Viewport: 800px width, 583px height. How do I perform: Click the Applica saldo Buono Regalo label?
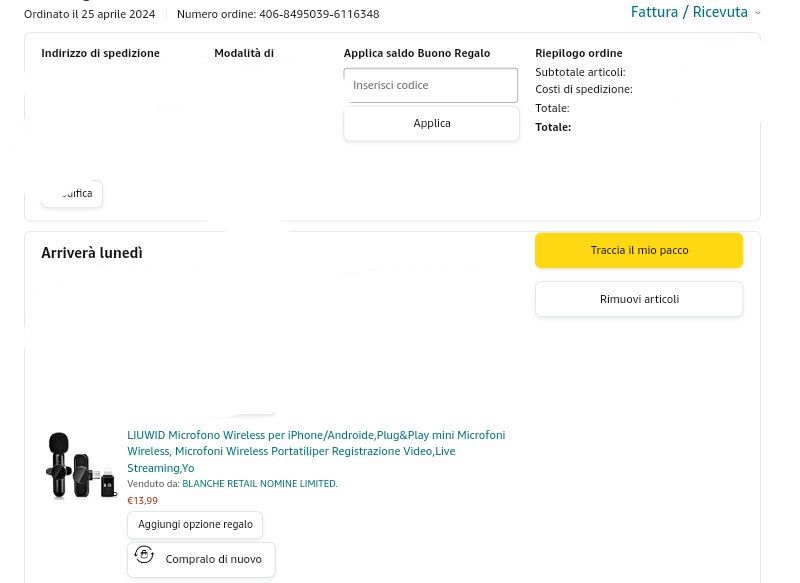416,53
